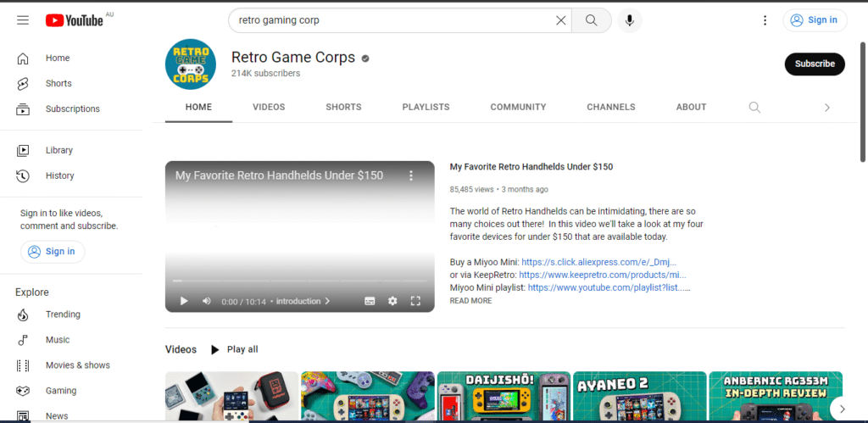Expand description with READ MORE
The image size is (868, 423).
[470, 301]
